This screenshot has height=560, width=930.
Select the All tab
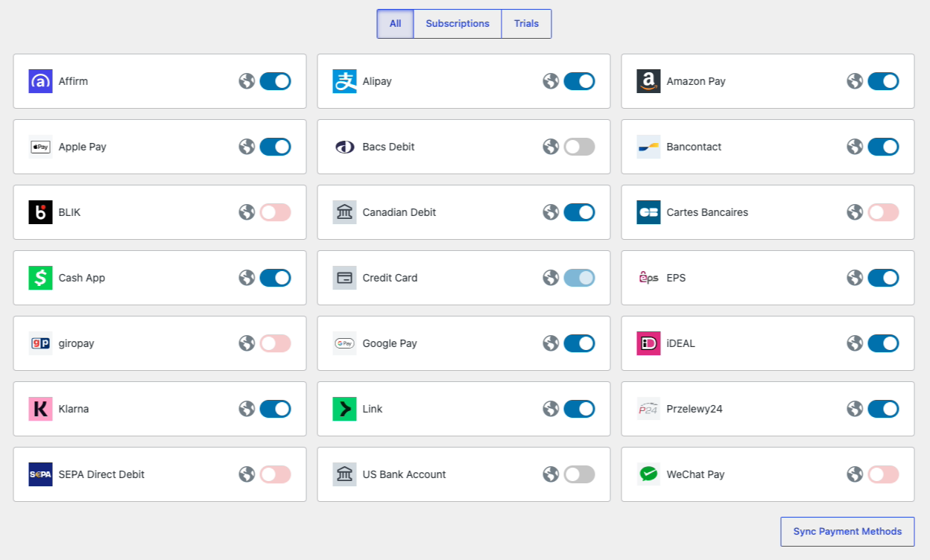click(x=395, y=24)
